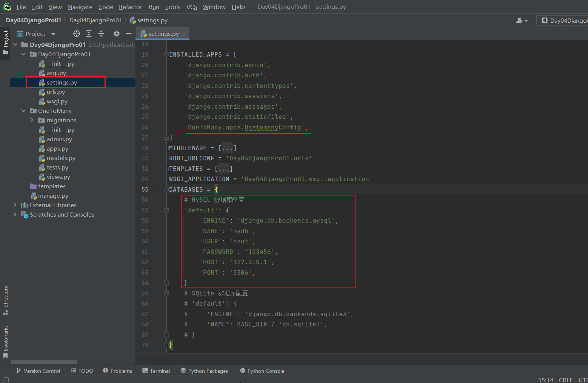Fold the DATABASES block at line 55
The width and height of the screenshot is (588, 383).
pyautogui.click(x=166, y=189)
